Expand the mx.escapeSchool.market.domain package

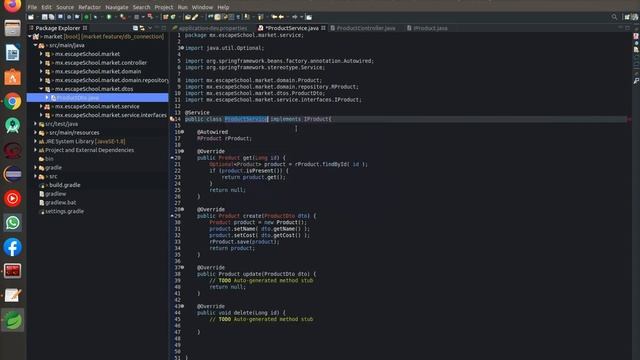click(x=41, y=71)
